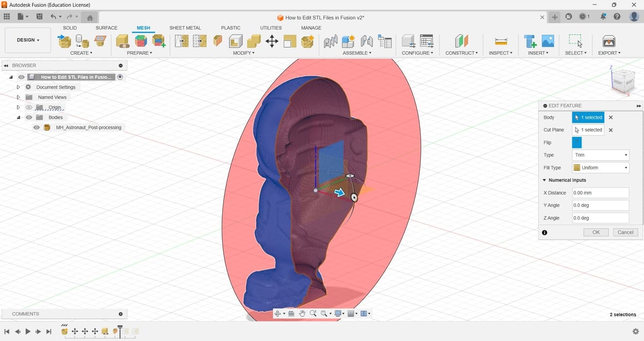Click the Offset Plane icon in Construct
The image size is (644, 341).
(x=462, y=41)
